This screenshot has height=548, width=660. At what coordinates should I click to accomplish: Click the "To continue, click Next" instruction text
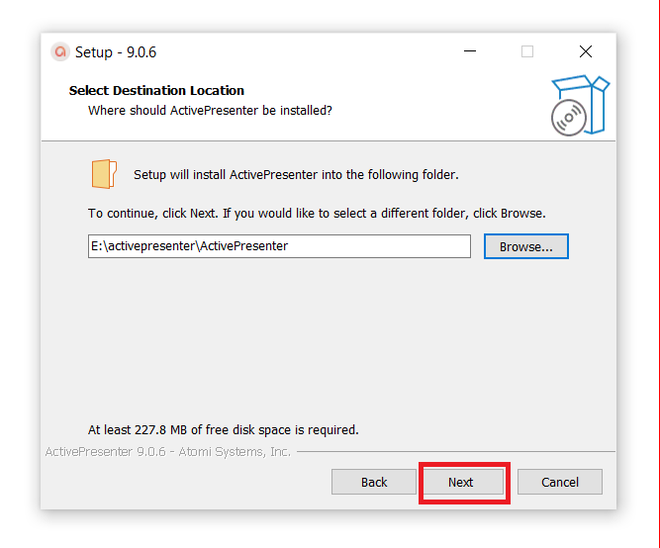tap(317, 213)
